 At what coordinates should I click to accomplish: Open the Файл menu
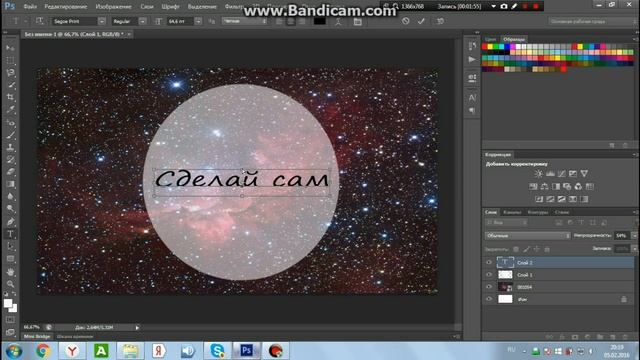tap(30, 7)
